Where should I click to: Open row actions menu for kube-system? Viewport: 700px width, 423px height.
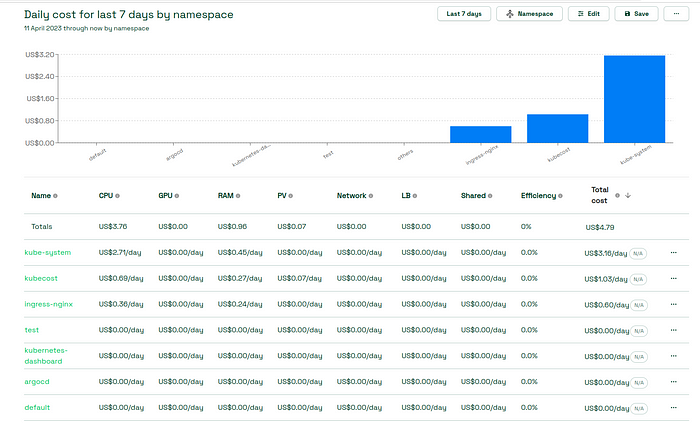tap(674, 253)
